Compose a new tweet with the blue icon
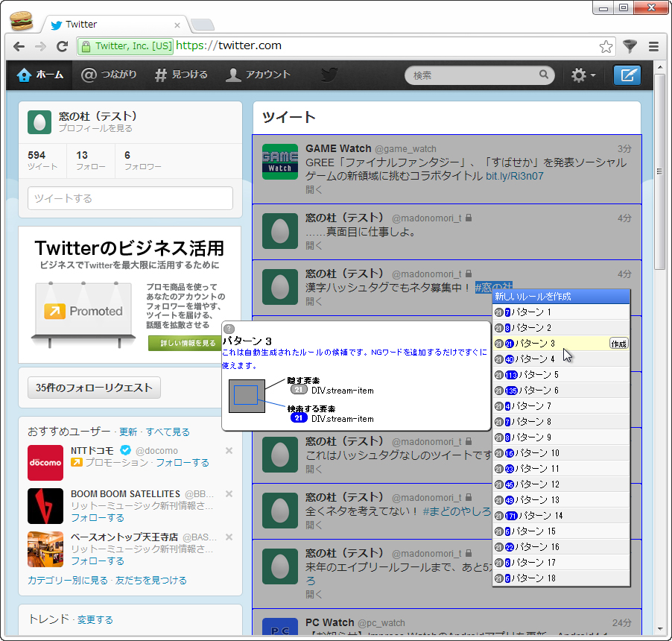This screenshot has height=641, width=672. click(x=627, y=75)
